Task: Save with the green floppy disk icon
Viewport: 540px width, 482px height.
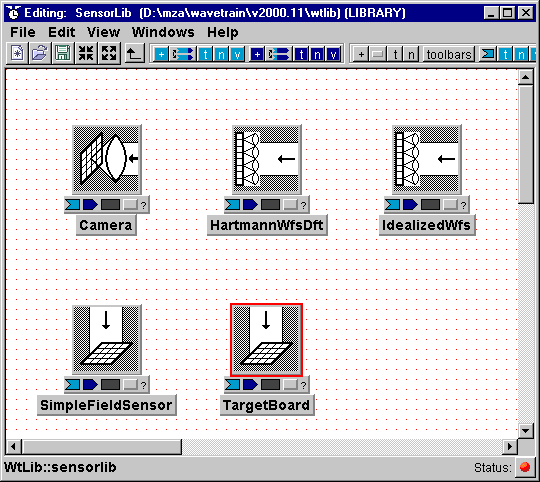Action: click(x=63, y=54)
